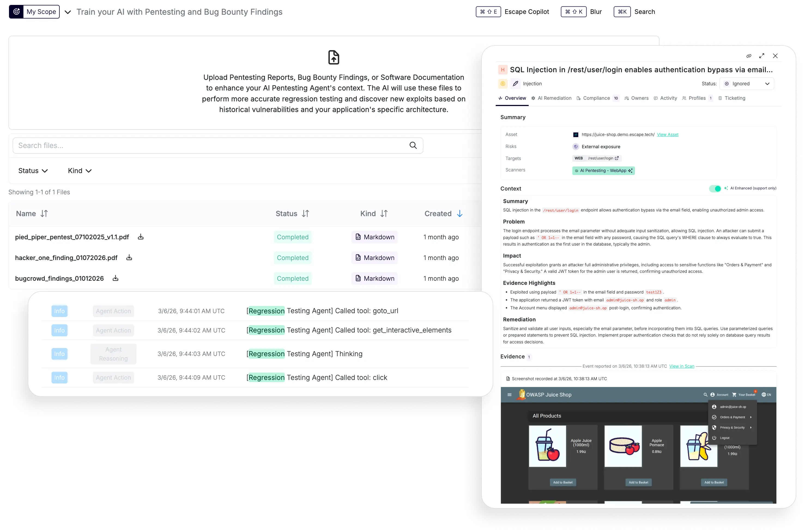Open the Status filter dropdown
Image resolution: width=805 pixels, height=532 pixels.
(x=33, y=171)
